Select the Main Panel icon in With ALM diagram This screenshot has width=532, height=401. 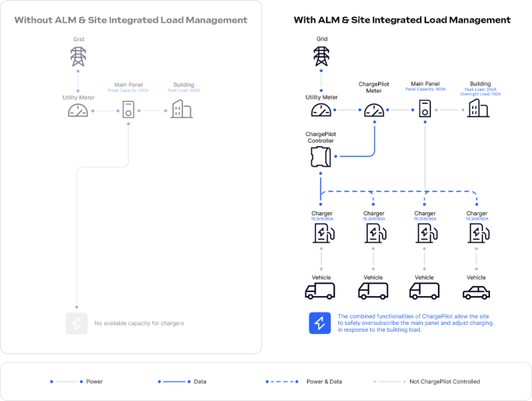coord(425,109)
